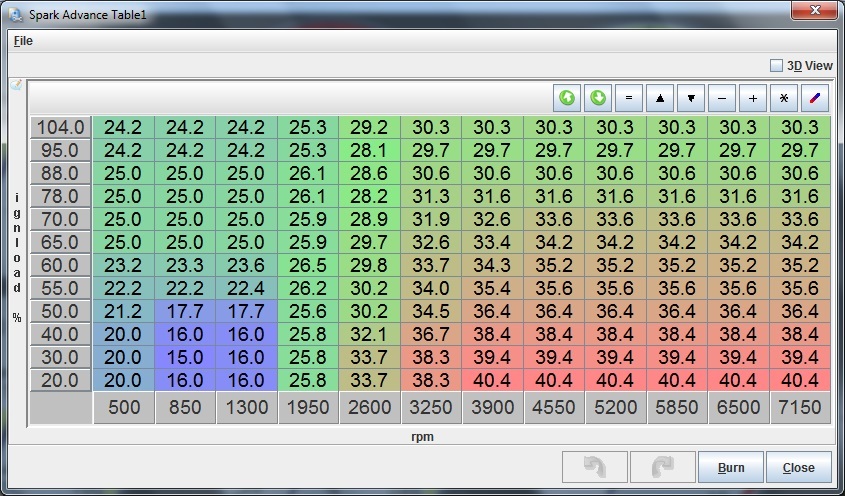
Task: Click the Burn button
Action: (731, 467)
